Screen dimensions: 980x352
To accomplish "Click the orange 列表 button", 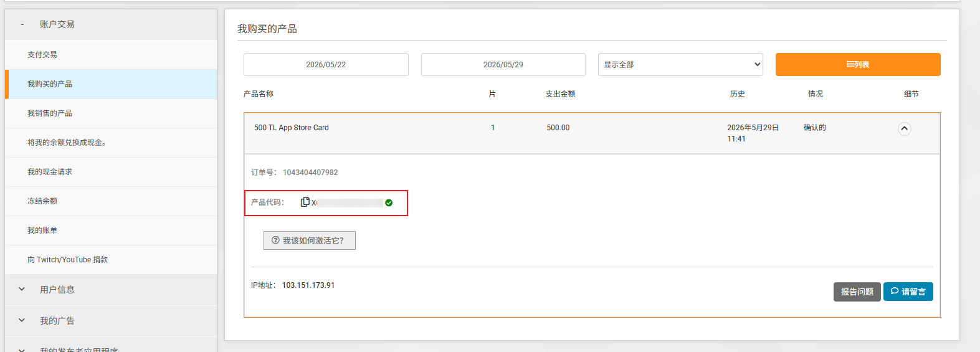I will [x=858, y=64].
